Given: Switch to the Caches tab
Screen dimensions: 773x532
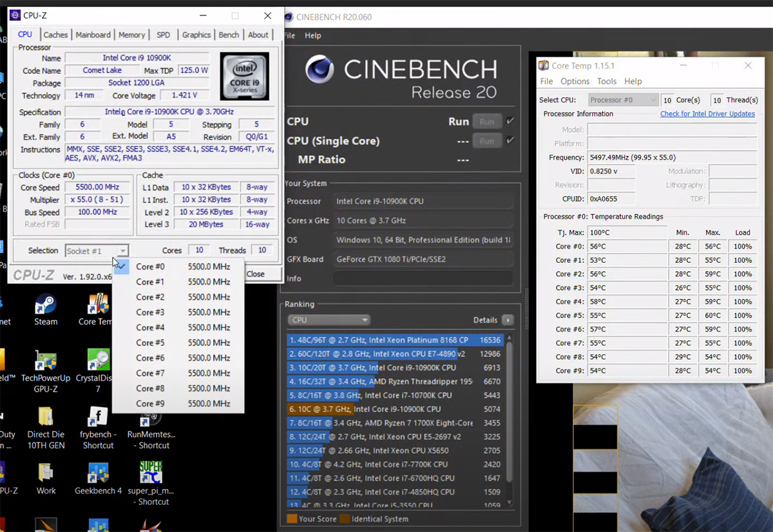Looking at the screenshot, I should point(56,35).
